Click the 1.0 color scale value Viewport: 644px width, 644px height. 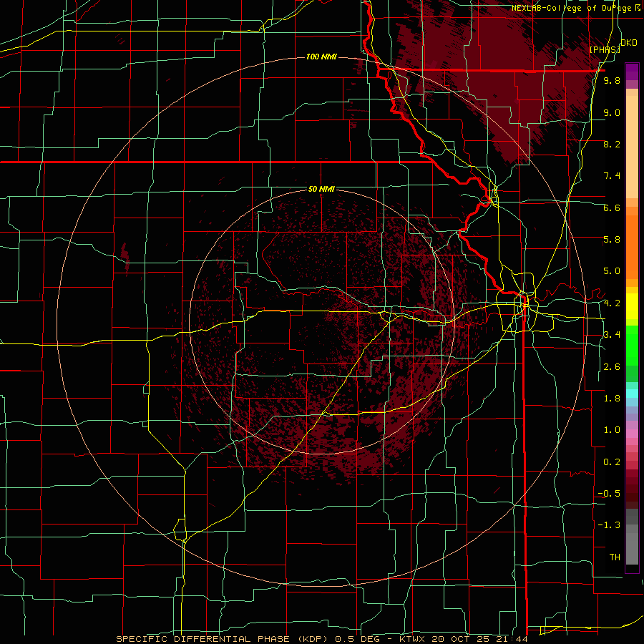(612, 430)
